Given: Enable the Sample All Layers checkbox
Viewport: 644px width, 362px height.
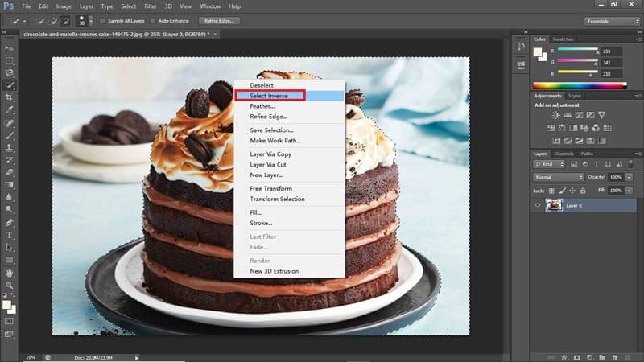Looking at the screenshot, I should 104,20.
